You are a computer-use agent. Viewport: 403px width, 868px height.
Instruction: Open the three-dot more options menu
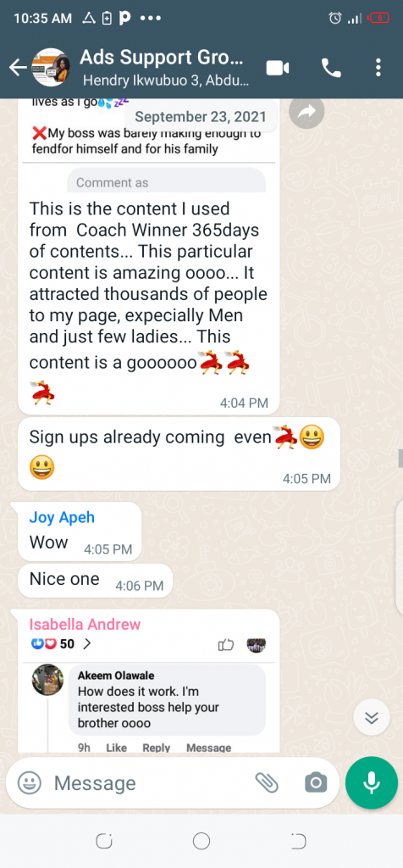click(378, 68)
